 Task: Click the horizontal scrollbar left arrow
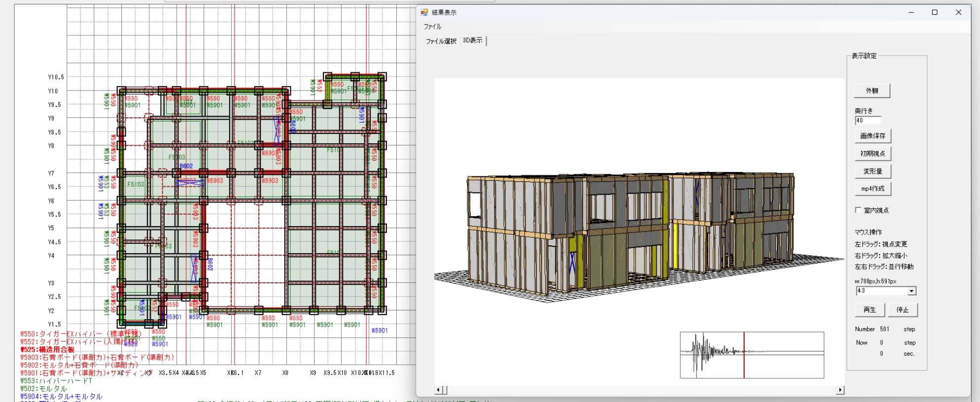438,390
